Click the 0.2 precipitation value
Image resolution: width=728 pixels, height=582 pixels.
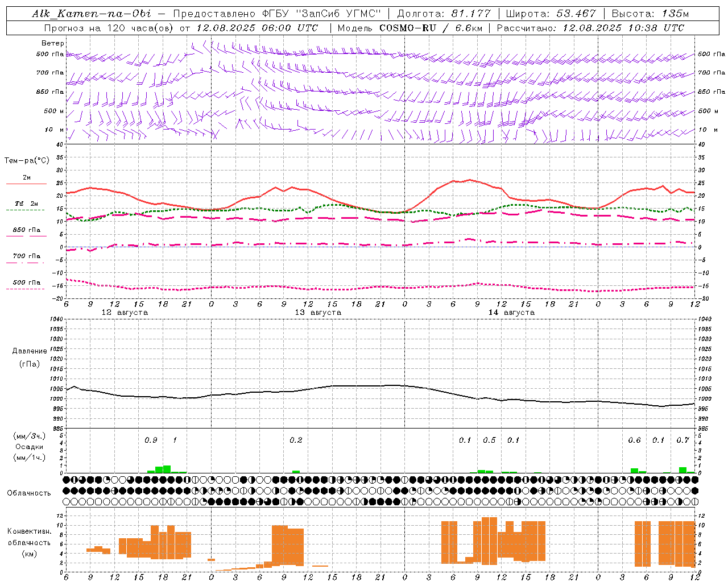pyautogui.click(x=296, y=440)
